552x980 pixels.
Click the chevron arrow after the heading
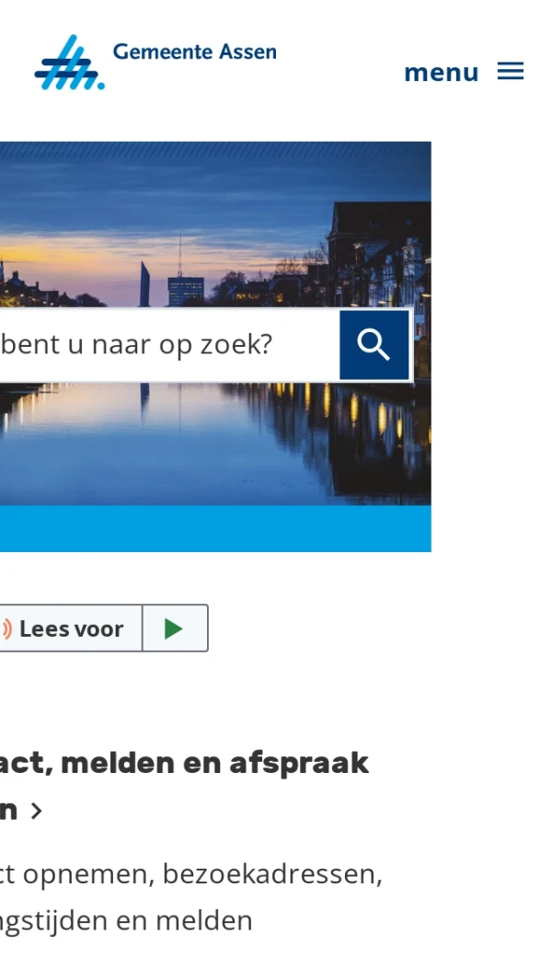(x=36, y=812)
